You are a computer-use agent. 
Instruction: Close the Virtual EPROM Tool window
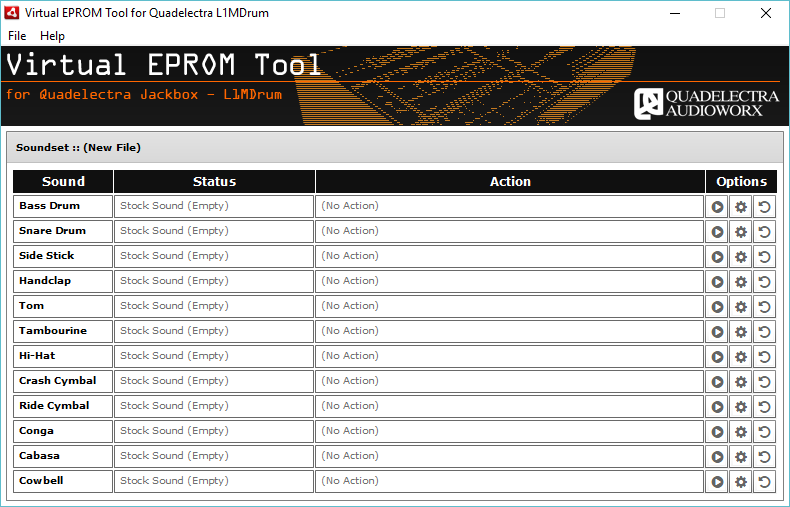click(766, 13)
